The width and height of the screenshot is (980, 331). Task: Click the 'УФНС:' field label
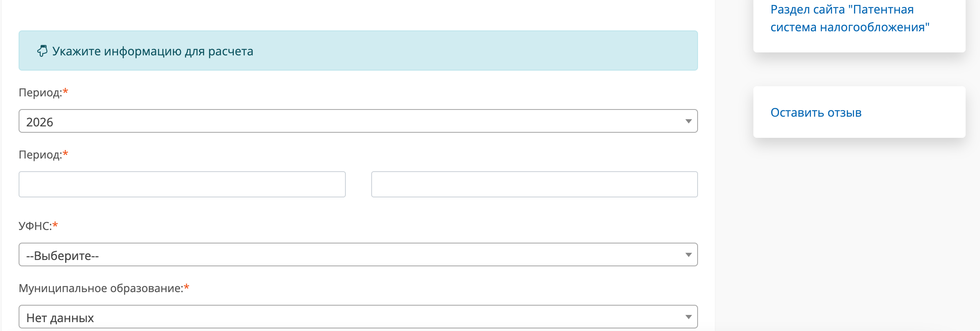(x=35, y=226)
